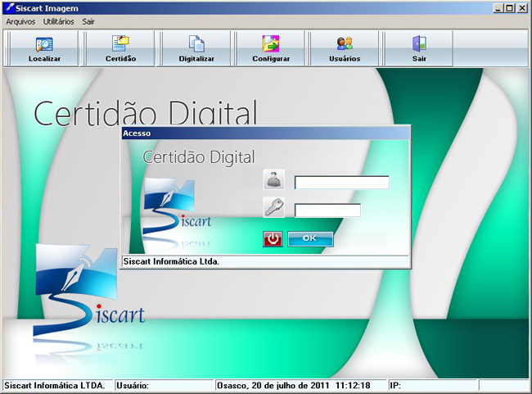Image resolution: width=532 pixels, height=394 pixels.
Task: Click the Siscart Informática Ltda. dialog status text
Action: click(x=171, y=261)
